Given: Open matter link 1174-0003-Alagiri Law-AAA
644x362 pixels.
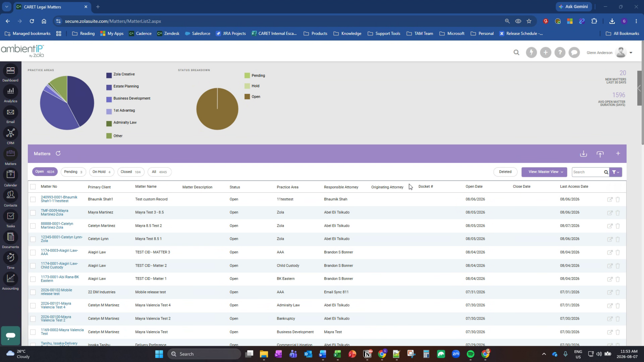Looking at the screenshot, I should pyautogui.click(x=59, y=252).
